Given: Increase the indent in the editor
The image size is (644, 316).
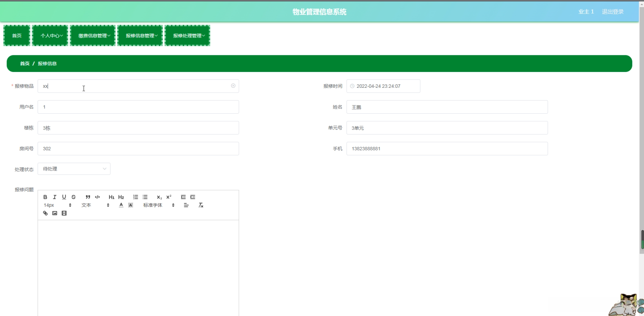Looking at the screenshot, I should pos(193,197).
